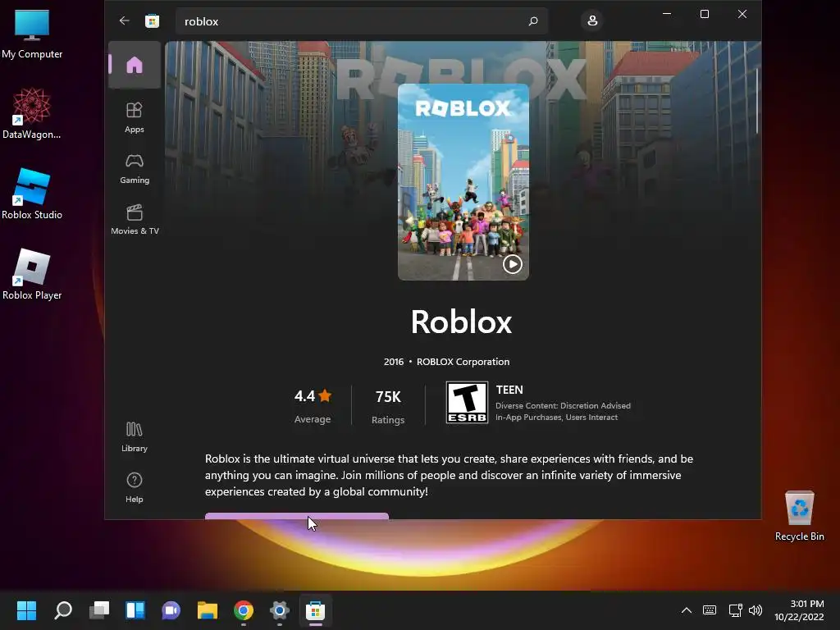Viewport: 840px width, 630px height.
Task: Click the 75K Ratings count
Action: [388, 407]
